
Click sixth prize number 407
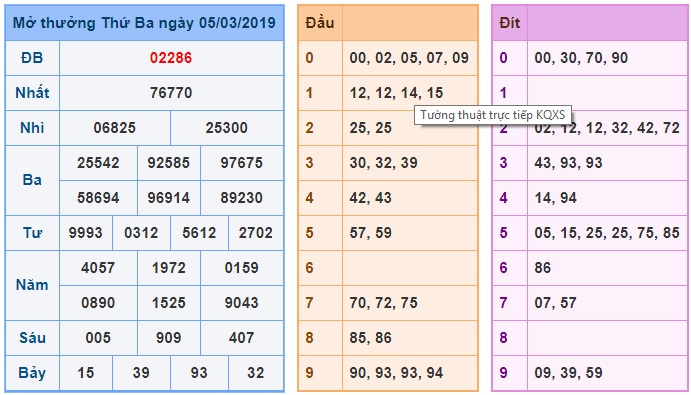[x=241, y=338]
